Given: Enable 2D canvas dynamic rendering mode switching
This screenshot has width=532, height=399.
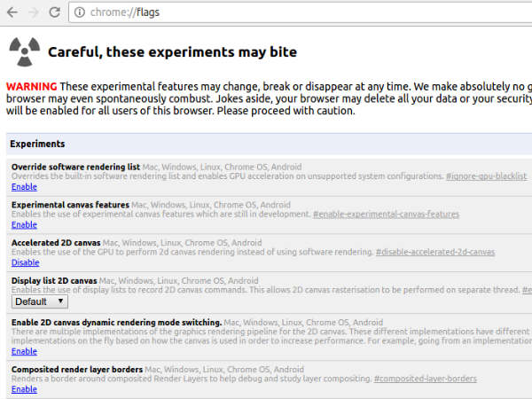Looking at the screenshot, I should click(x=24, y=351).
